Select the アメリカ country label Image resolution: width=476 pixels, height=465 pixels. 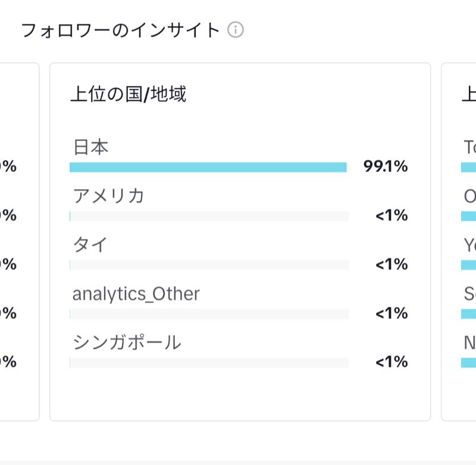(x=108, y=196)
